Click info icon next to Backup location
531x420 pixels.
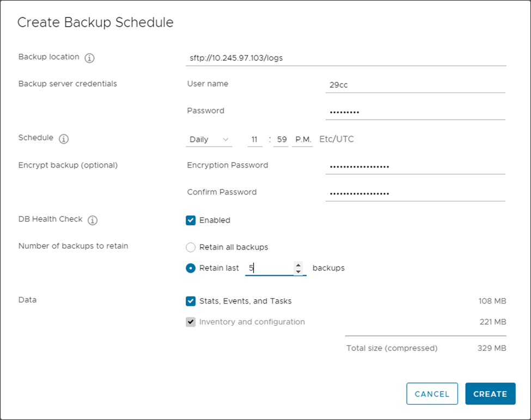pos(89,58)
